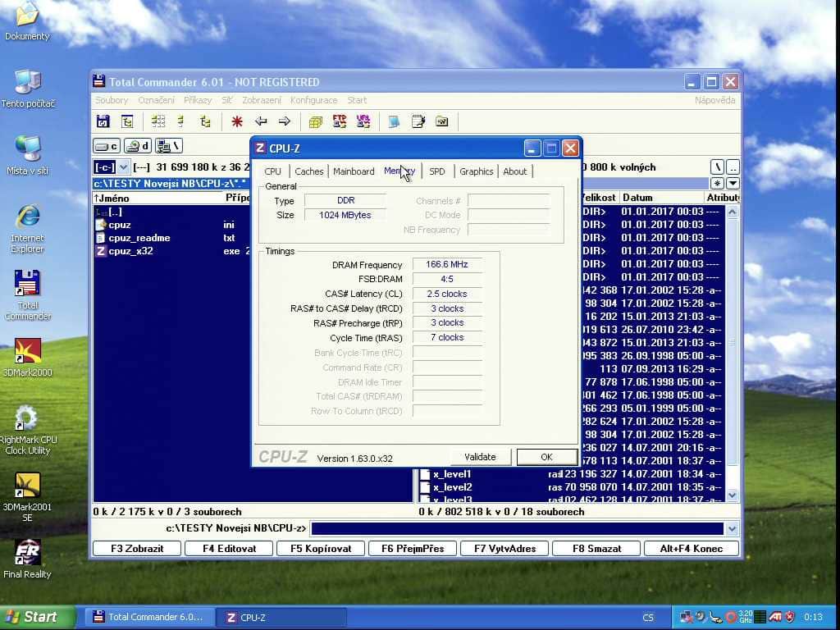This screenshot has height=630, width=840.
Task: Click F3 Zobrazit button
Action: click(x=137, y=549)
